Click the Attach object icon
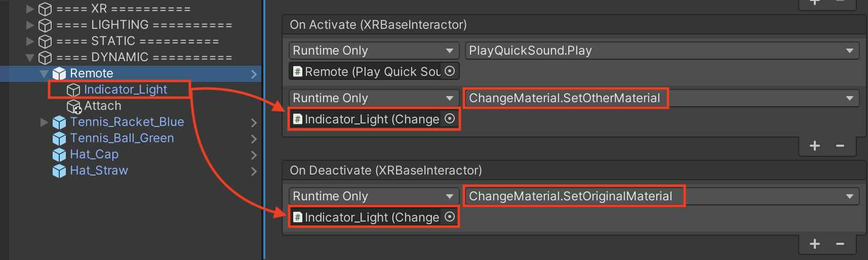The image size is (868, 260). coord(74,106)
